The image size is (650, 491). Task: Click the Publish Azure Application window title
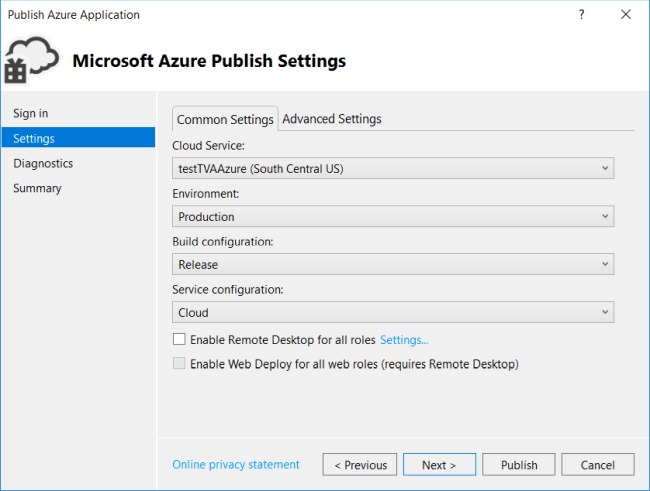pyautogui.click(x=74, y=15)
